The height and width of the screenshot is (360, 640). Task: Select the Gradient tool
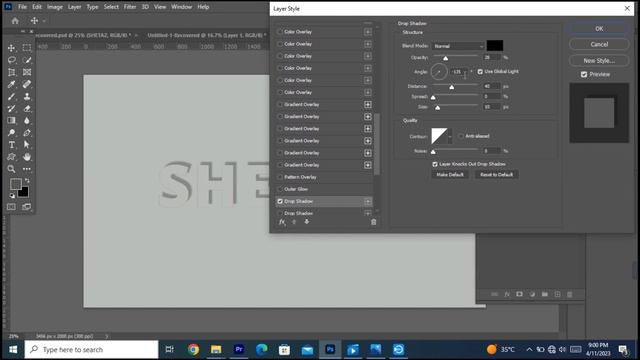11,120
